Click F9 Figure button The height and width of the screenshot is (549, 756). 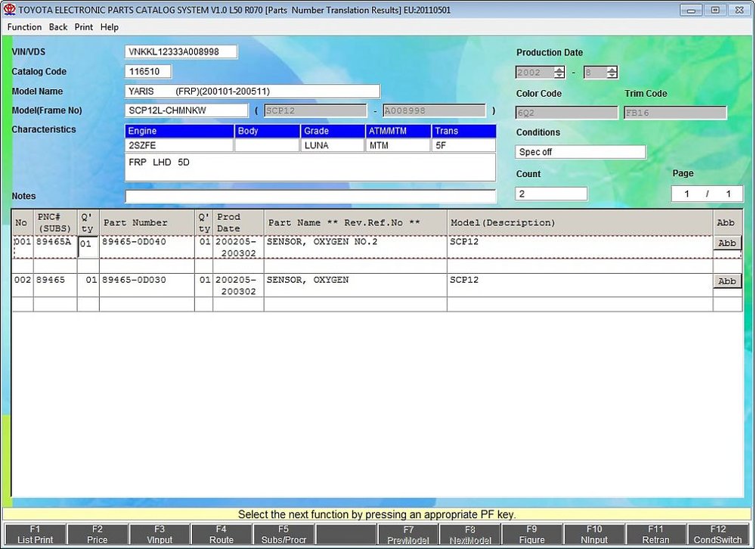[x=531, y=535]
